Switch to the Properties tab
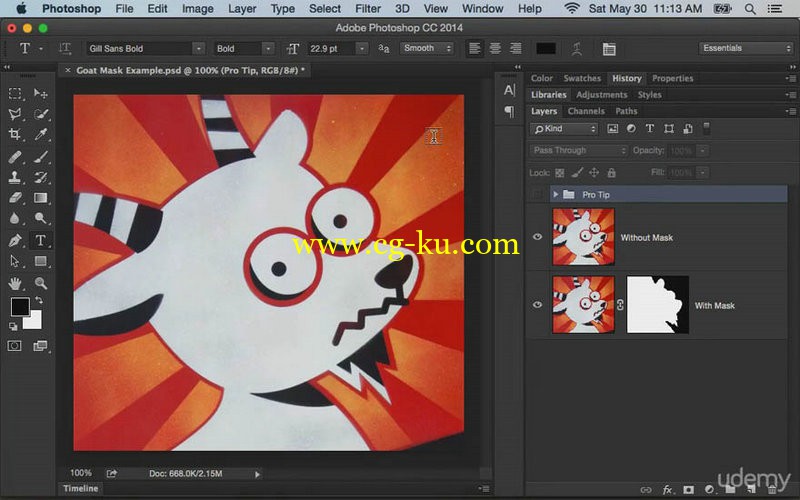This screenshot has height=500, width=800. (672, 79)
